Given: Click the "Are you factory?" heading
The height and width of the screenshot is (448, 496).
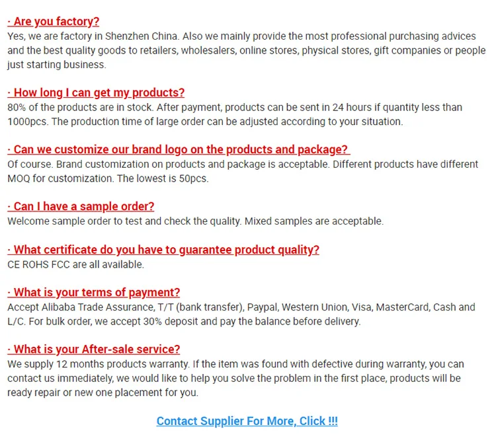Looking at the screenshot, I should (x=53, y=22).
